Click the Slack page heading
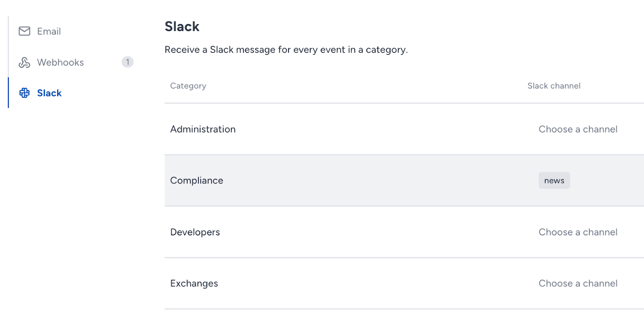 tap(182, 27)
